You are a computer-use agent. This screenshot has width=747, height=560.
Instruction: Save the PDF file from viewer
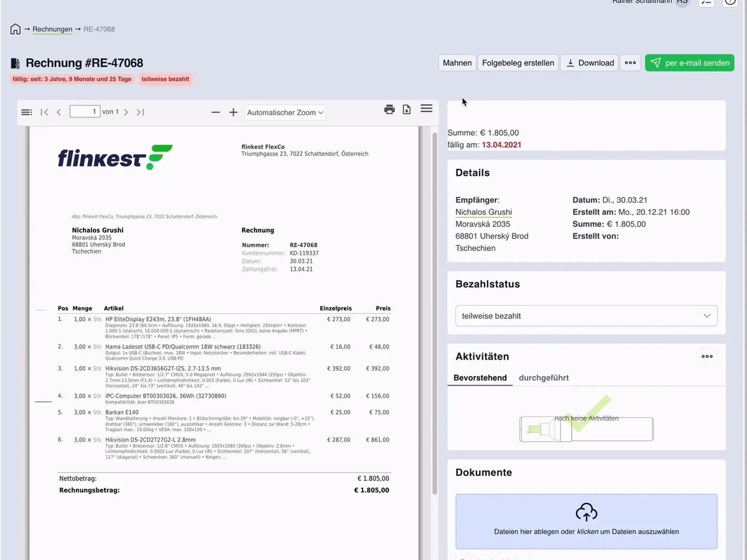(407, 109)
